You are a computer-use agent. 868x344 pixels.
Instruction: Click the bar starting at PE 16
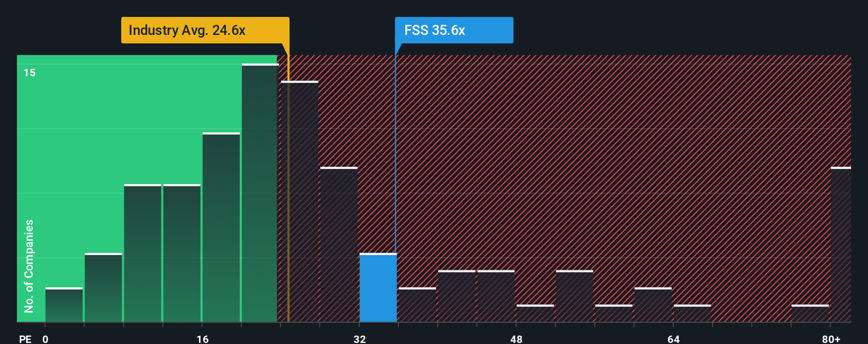[221, 227]
